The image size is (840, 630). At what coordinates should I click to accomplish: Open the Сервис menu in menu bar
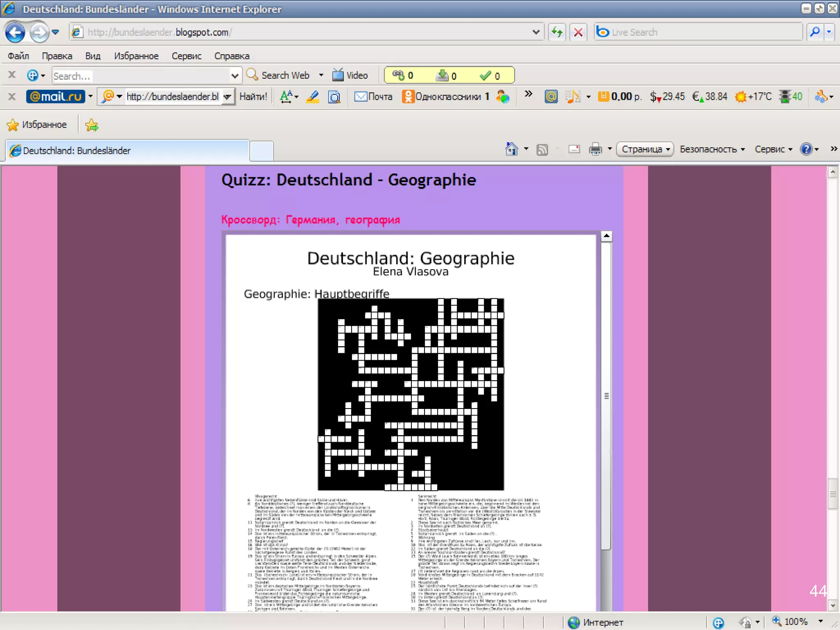186,56
